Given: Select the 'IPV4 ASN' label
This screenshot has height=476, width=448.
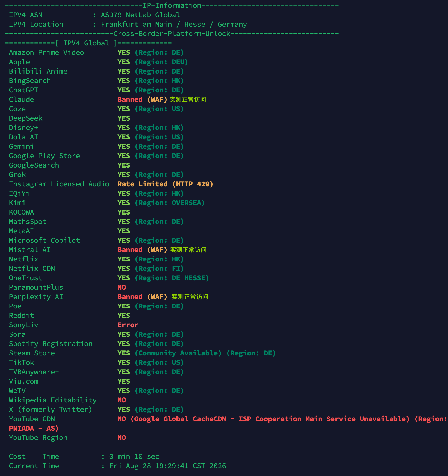Looking at the screenshot, I should [26, 15].
